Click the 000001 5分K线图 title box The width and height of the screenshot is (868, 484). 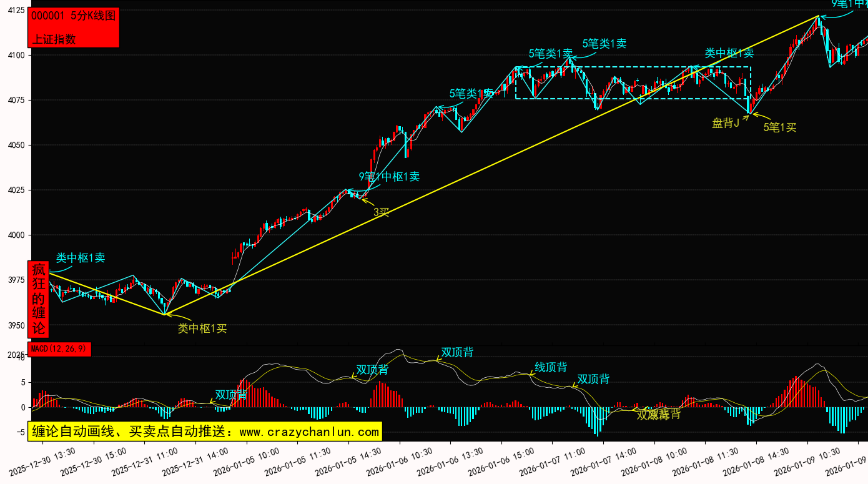click(73, 16)
